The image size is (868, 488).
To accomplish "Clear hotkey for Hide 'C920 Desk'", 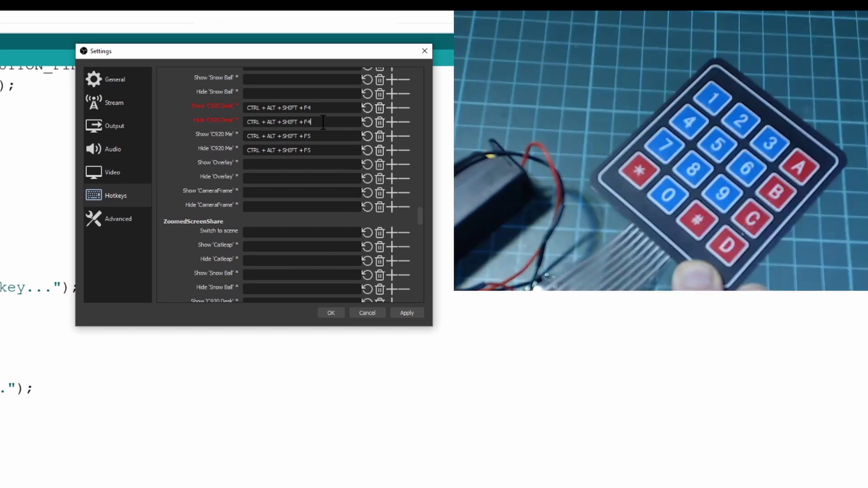I will coord(380,122).
